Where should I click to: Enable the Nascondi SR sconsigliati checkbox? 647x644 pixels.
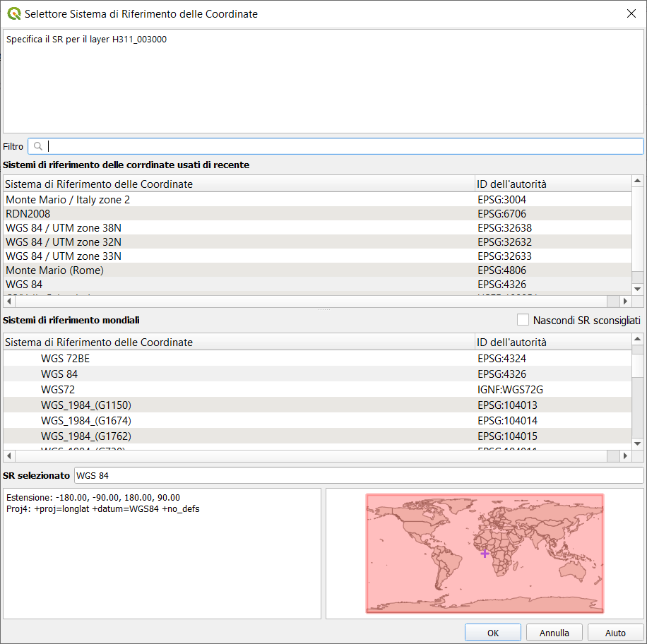(x=523, y=320)
